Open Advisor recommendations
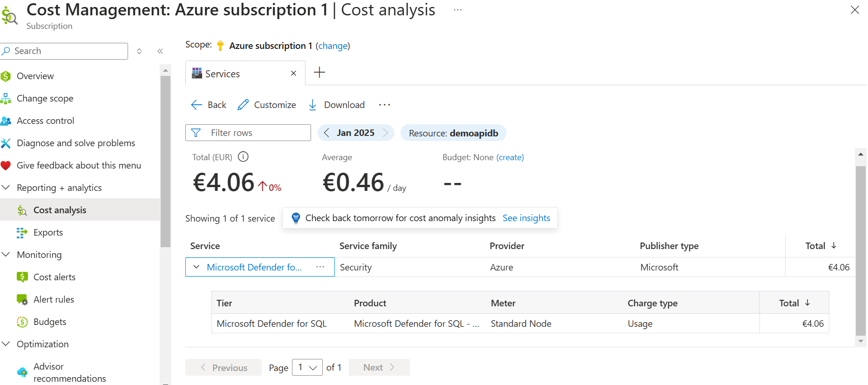 [x=69, y=372]
